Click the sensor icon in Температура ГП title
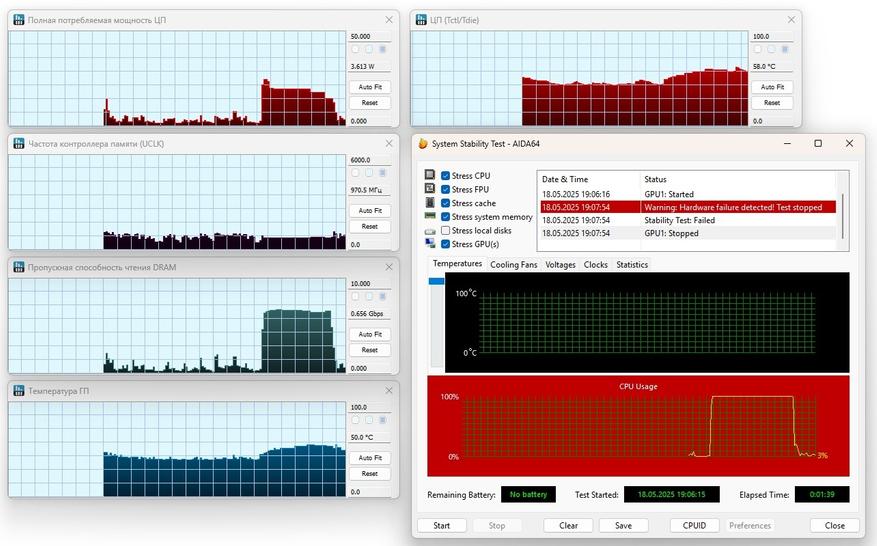877x546 pixels. [x=18, y=391]
